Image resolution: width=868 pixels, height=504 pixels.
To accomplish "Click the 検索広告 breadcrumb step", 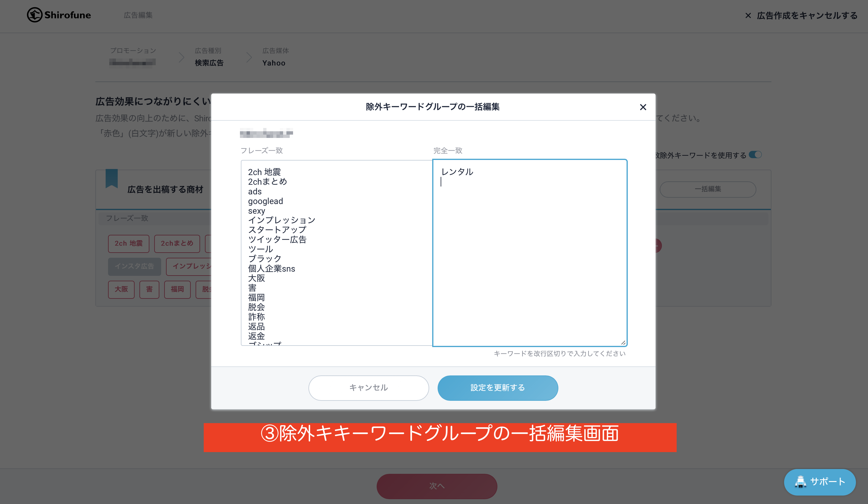I will click(x=209, y=63).
